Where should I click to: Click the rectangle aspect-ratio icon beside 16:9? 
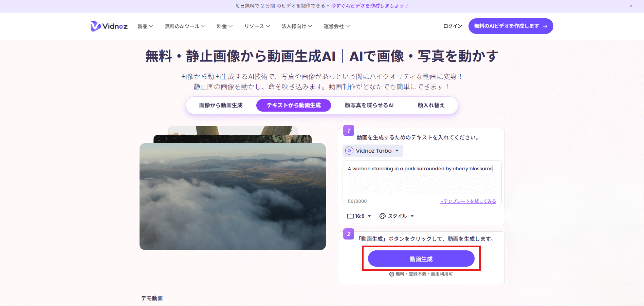pyautogui.click(x=351, y=216)
